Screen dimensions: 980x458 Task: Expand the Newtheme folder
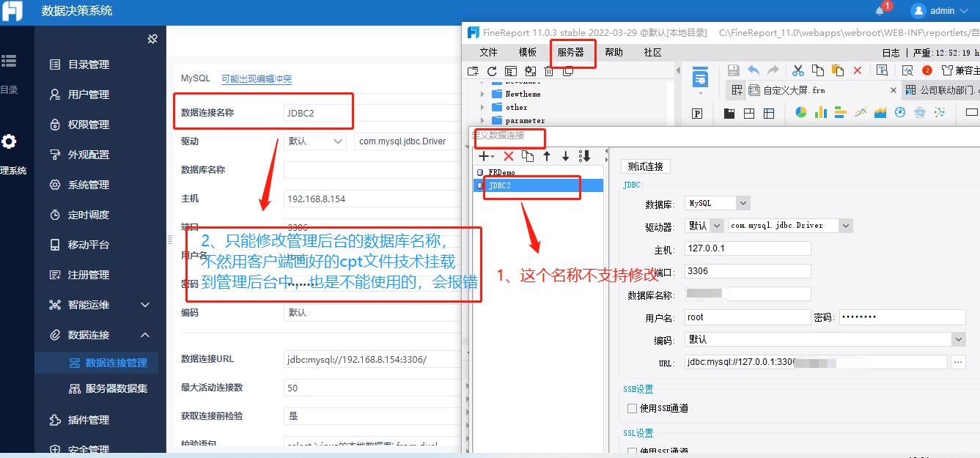click(482, 95)
